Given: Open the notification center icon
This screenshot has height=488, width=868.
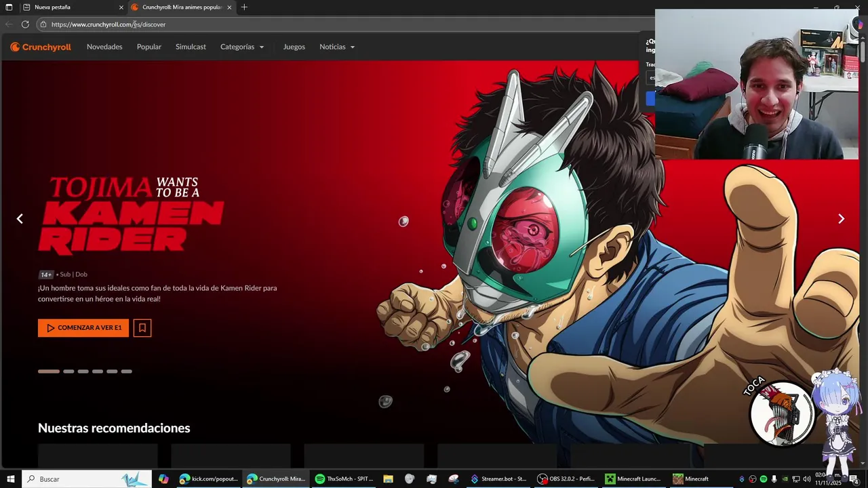Looking at the screenshot, I should coord(854,480).
